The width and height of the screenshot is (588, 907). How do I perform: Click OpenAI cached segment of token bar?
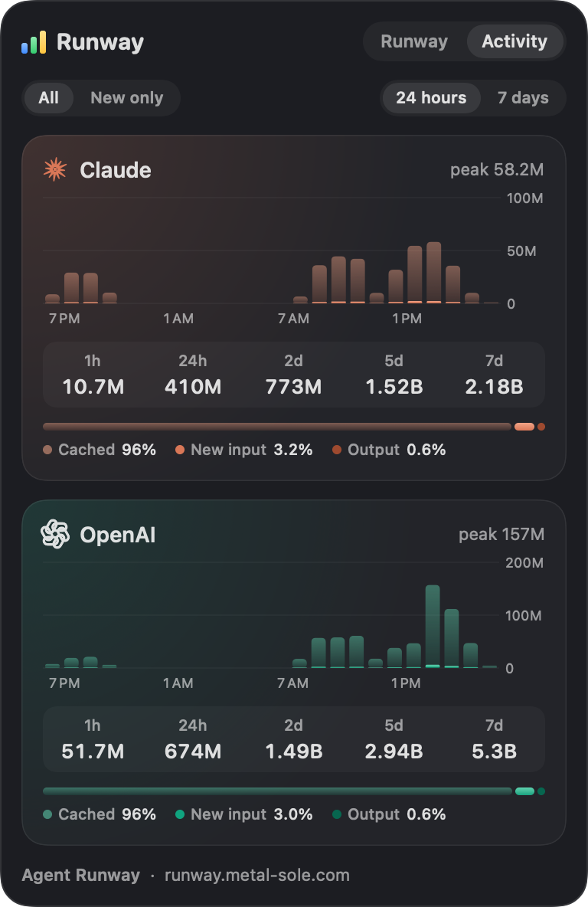tap(277, 791)
